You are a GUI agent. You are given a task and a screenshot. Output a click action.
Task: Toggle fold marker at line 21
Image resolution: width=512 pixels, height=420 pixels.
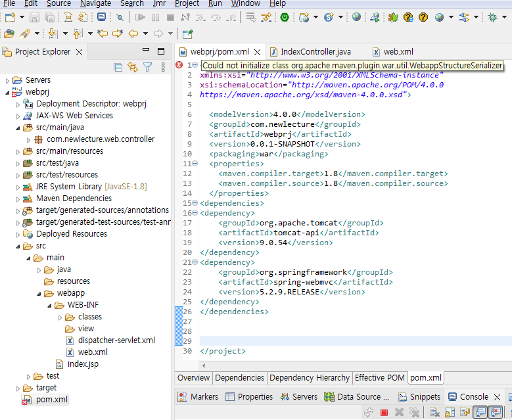[195, 262]
